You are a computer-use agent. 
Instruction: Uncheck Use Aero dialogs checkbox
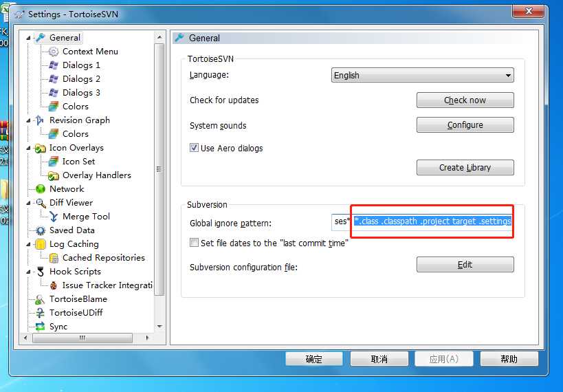click(x=194, y=148)
